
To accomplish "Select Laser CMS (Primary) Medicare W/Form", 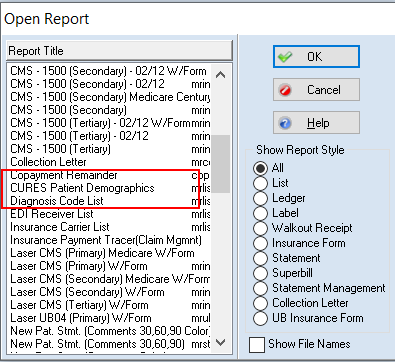I will click(x=110, y=253).
